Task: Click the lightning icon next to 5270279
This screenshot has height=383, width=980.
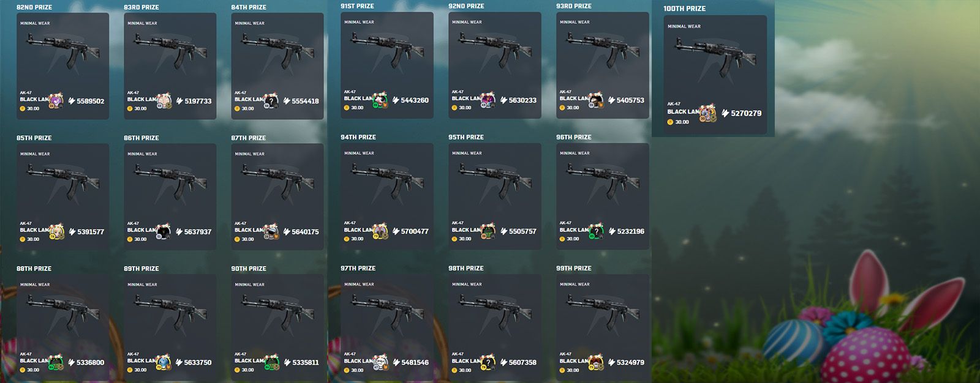Action: tap(725, 113)
